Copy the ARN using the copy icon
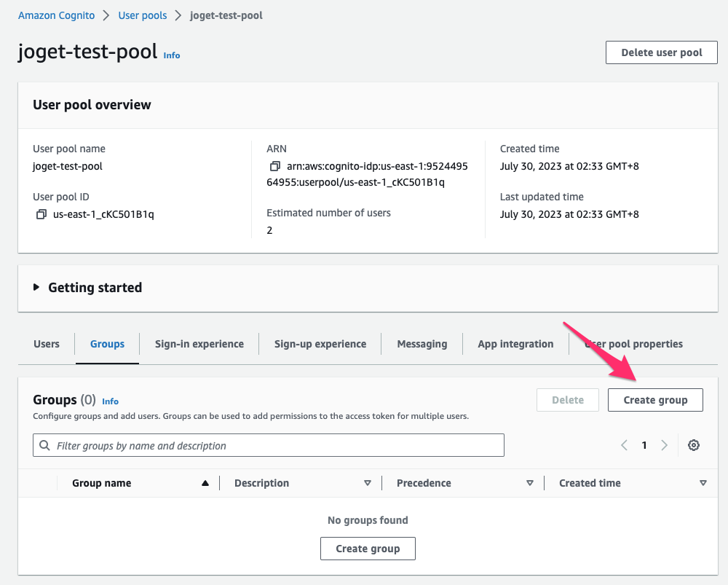 tap(274, 166)
